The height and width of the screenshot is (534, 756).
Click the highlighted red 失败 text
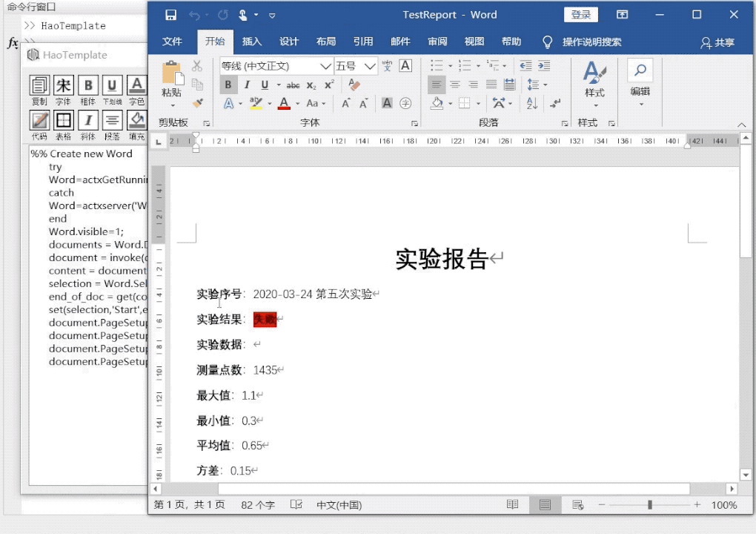click(265, 320)
